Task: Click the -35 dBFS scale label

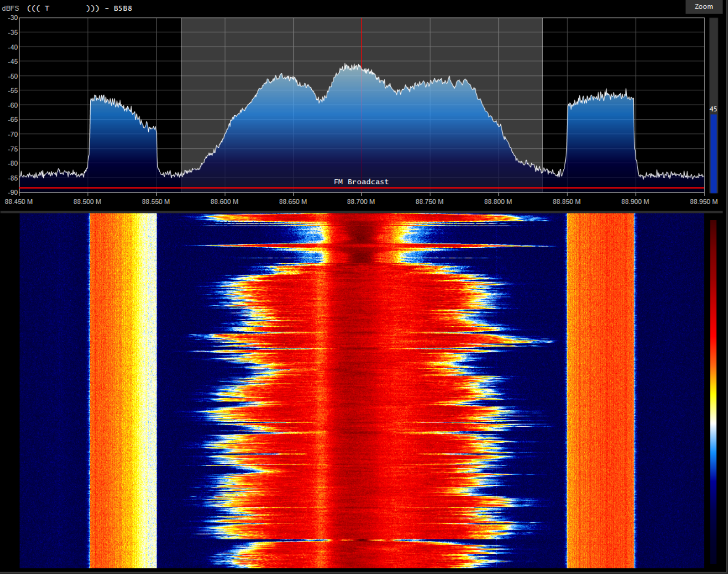Action: click(13, 33)
